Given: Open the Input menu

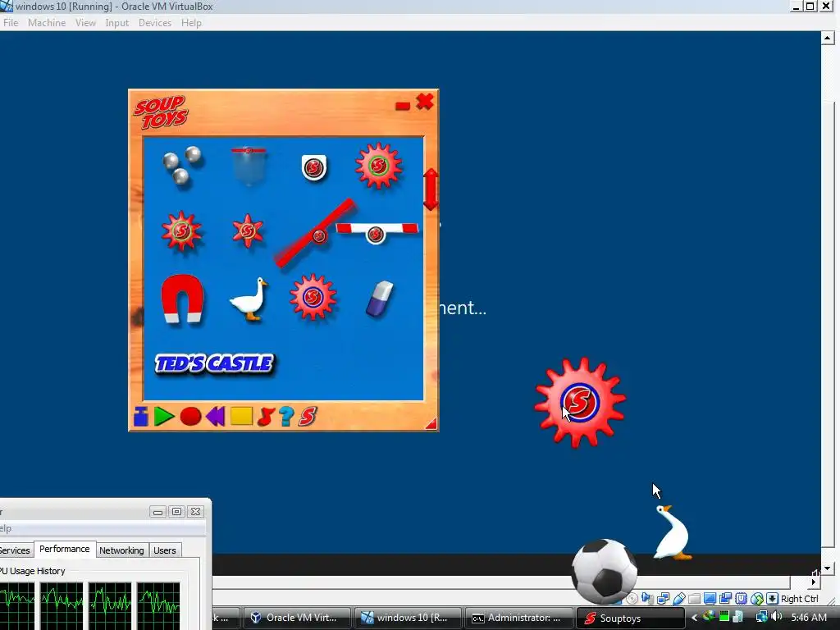Looking at the screenshot, I should coord(116,22).
